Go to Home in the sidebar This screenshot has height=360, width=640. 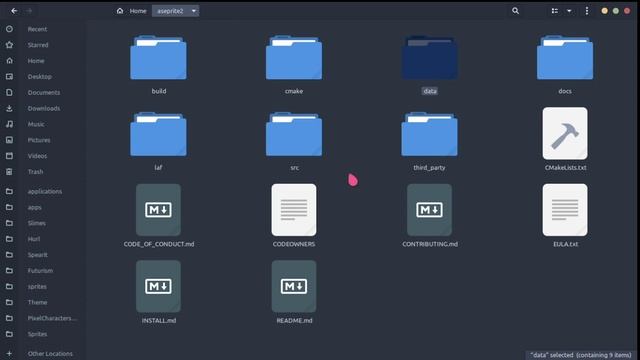pyautogui.click(x=36, y=61)
